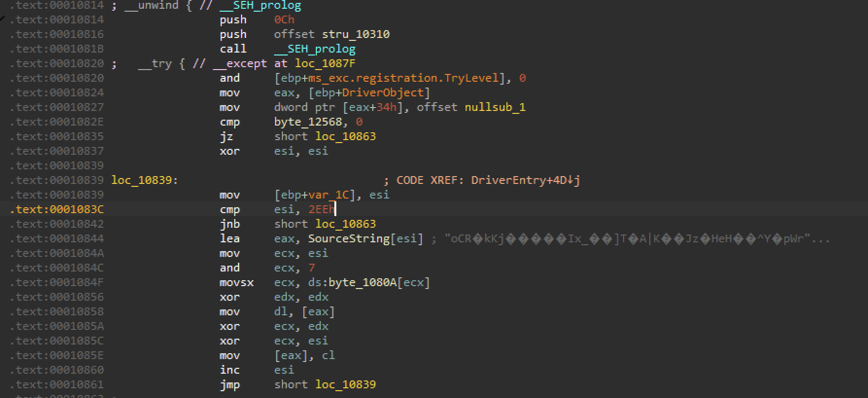
Task: Click loc_10839 in the jmp instruction
Action: (x=346, y=384)
